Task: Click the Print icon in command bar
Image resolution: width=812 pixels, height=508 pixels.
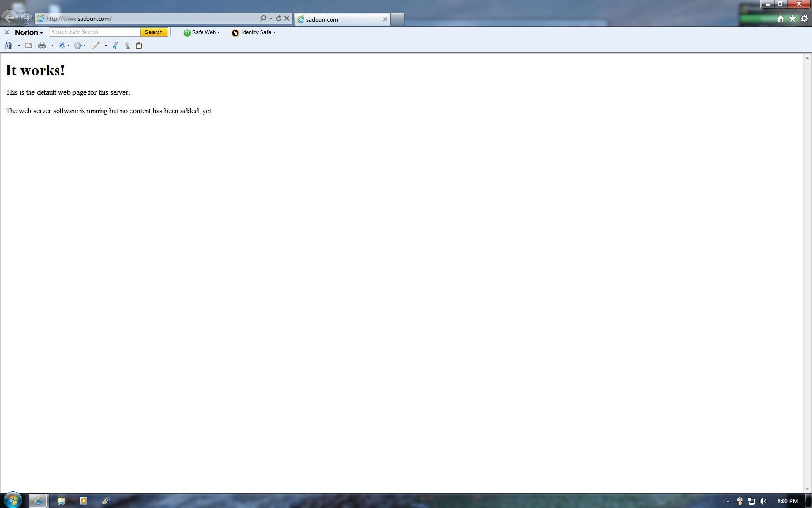Action: point(42,45)
